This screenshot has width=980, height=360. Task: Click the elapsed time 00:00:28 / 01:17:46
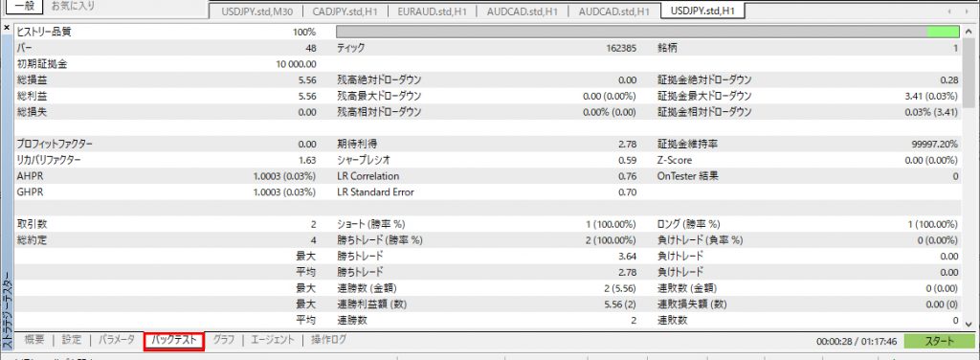tap(857, 342)
